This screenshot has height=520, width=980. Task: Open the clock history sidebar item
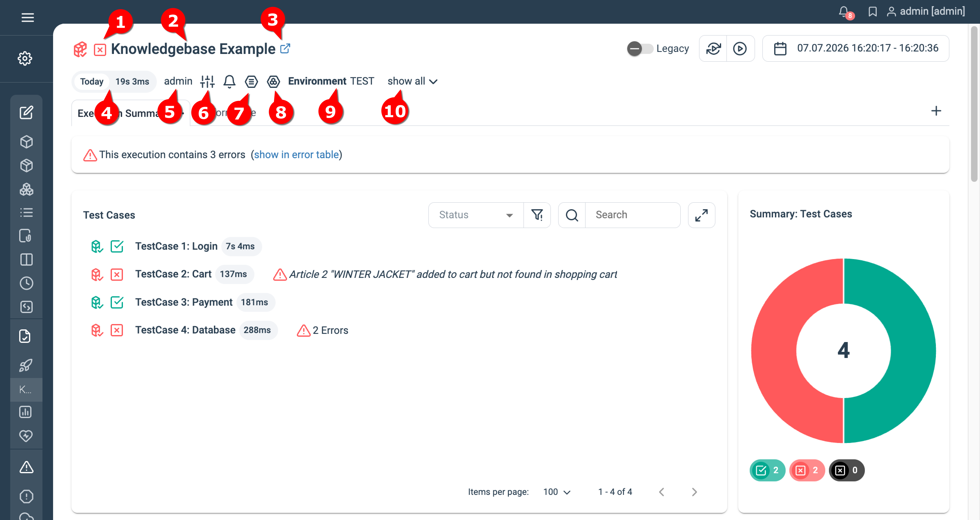[x=26, y=283]
